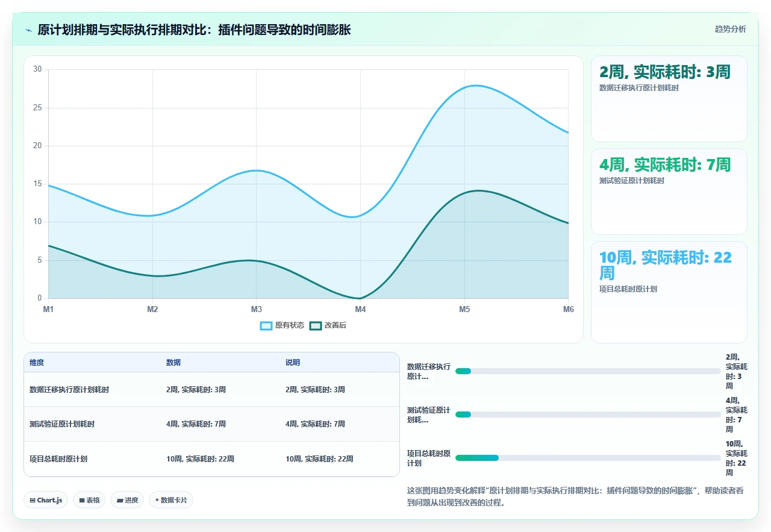Select the 进度 chip
This screenshot has height=532, width=771.
[127, 500]
